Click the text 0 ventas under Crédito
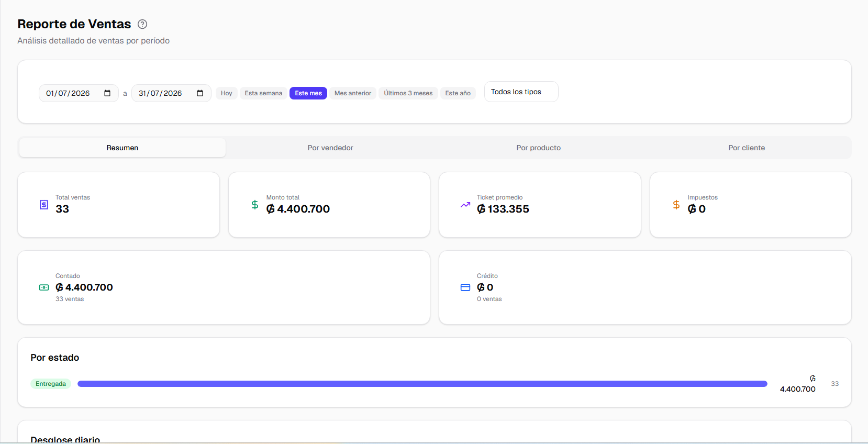This screenshot has width=868, height=444. click(489, 299)
